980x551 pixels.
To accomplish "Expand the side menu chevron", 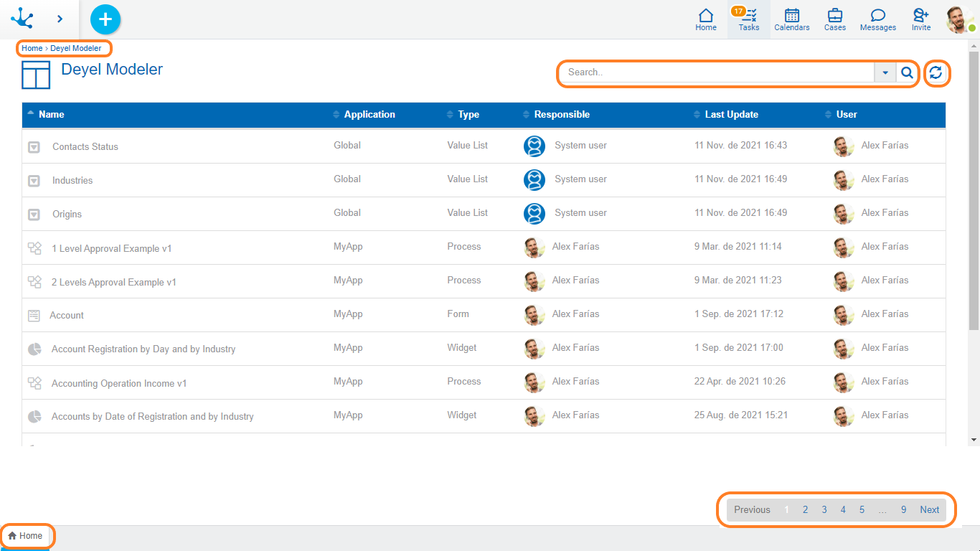I will pos(60,19).
